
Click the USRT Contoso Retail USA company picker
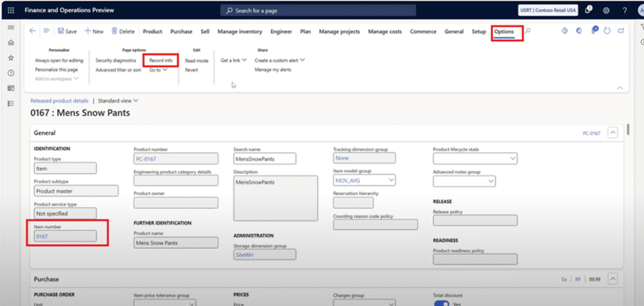tap(548, 10)
